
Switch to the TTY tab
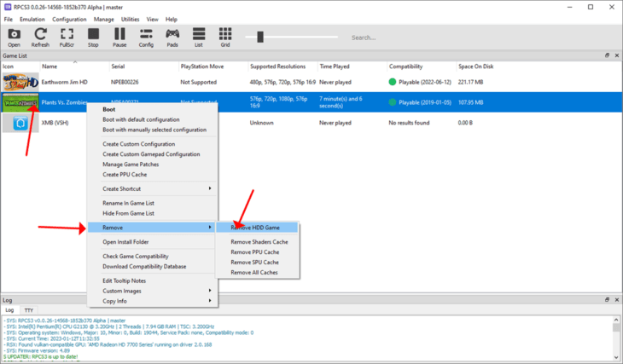coord(29,310)
